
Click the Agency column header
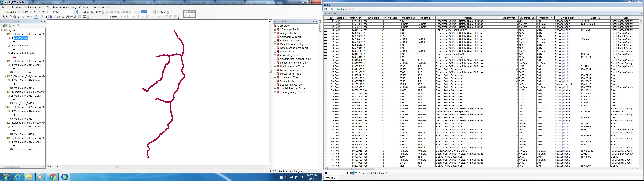pyautogui.click(x=468, y=18)
